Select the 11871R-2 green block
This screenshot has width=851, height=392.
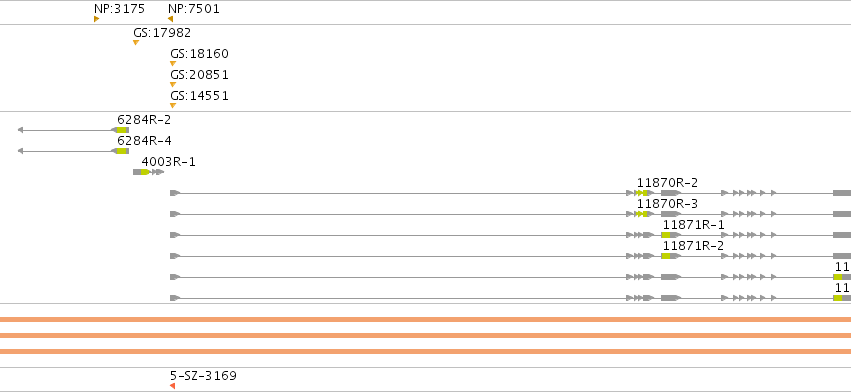(x=666, y=256)
